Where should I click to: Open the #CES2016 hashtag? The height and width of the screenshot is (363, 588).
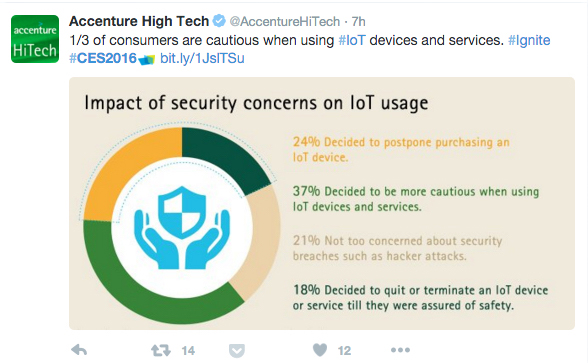coord(103,58)
